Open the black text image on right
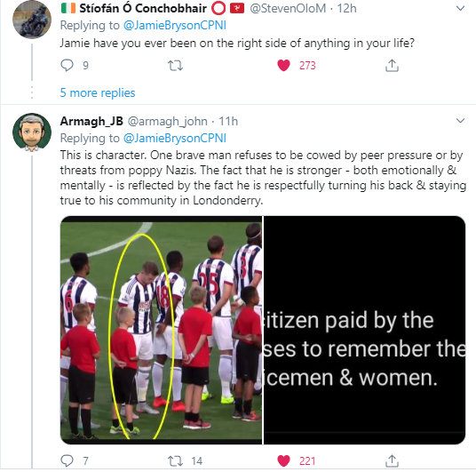Screen dimensions: 476x472 (364, 330)
